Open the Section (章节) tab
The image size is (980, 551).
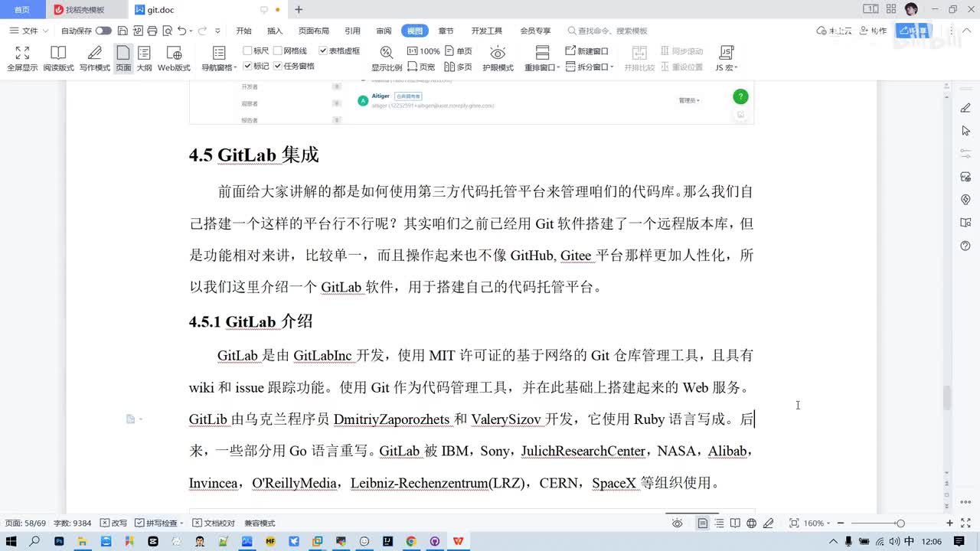click(x=446, y=31)
